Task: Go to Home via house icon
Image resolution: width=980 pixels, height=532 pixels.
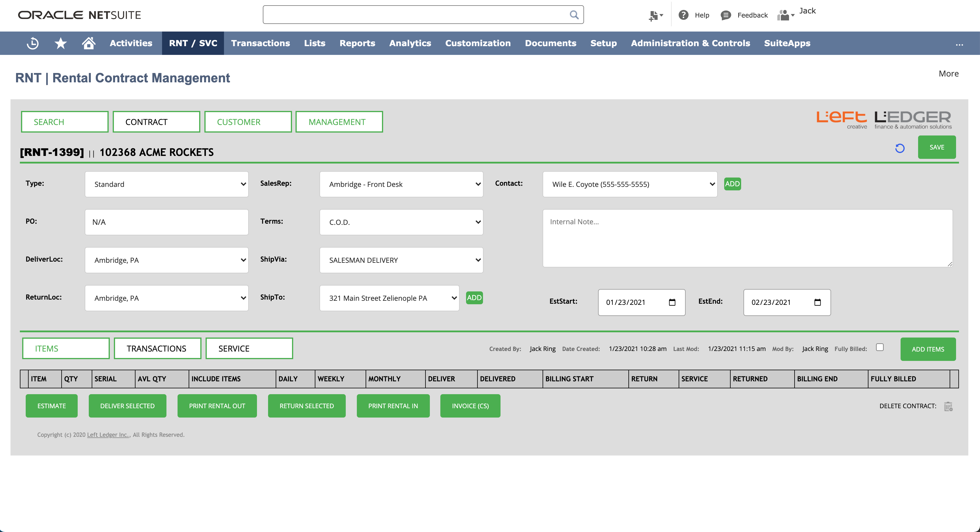Action: pyautogui.click(x=88, y=43)
